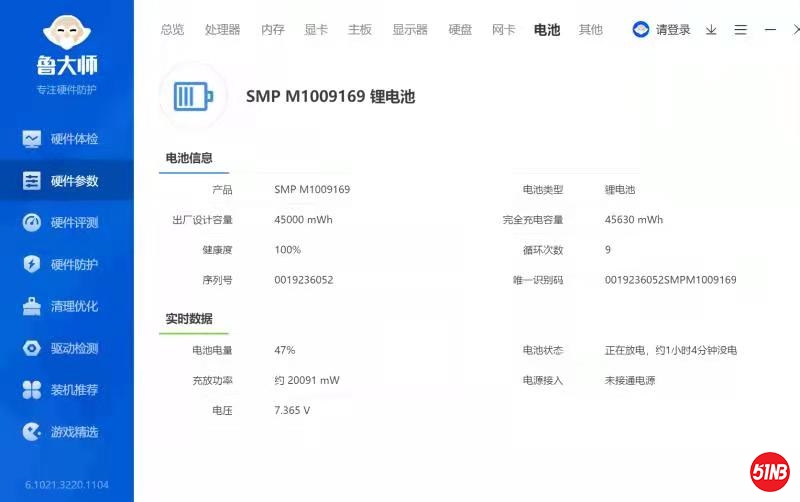Open the hamburger main menu
Viewport: 800px width, 502px height.
point(740,30)
